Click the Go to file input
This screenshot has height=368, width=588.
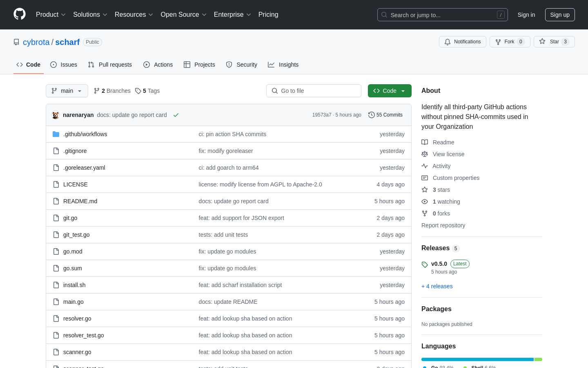coord(314,91)
